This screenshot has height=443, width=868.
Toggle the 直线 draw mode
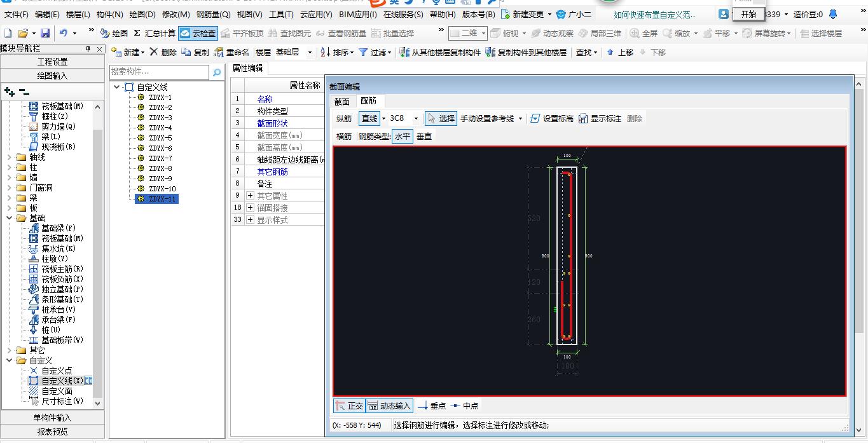(369, 118)
